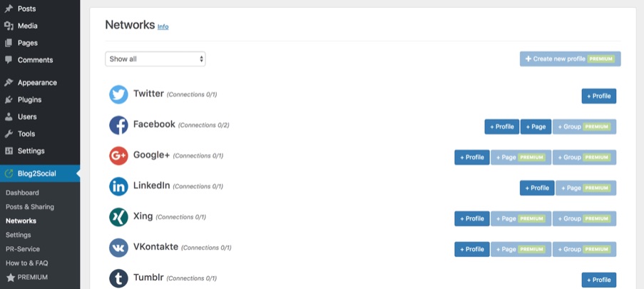Screen dimensions: 644x289
Task: Click VKontakte Page premium button
Action: (x=521, y=249)
